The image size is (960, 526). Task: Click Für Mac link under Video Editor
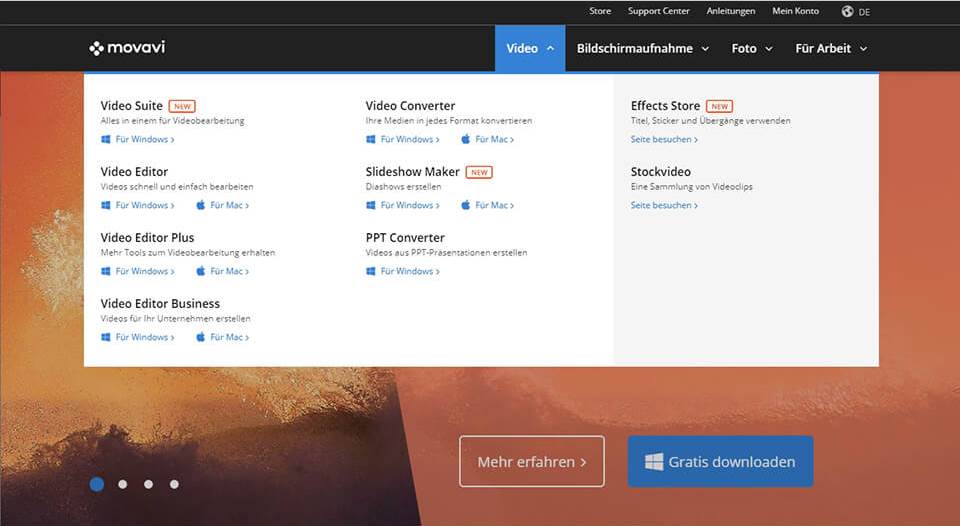point(230,205)
